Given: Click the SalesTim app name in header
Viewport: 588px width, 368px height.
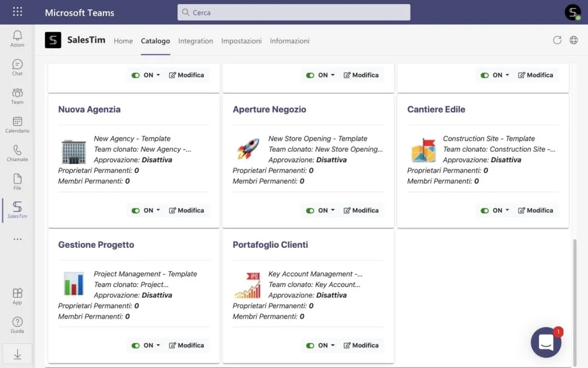Looking at the screenshot, I should pyautogui.click(x=86, y=40).
